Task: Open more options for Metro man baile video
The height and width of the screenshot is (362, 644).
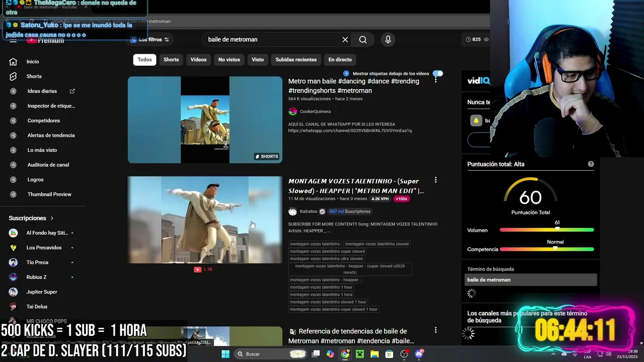Action: tap(436, 80)
